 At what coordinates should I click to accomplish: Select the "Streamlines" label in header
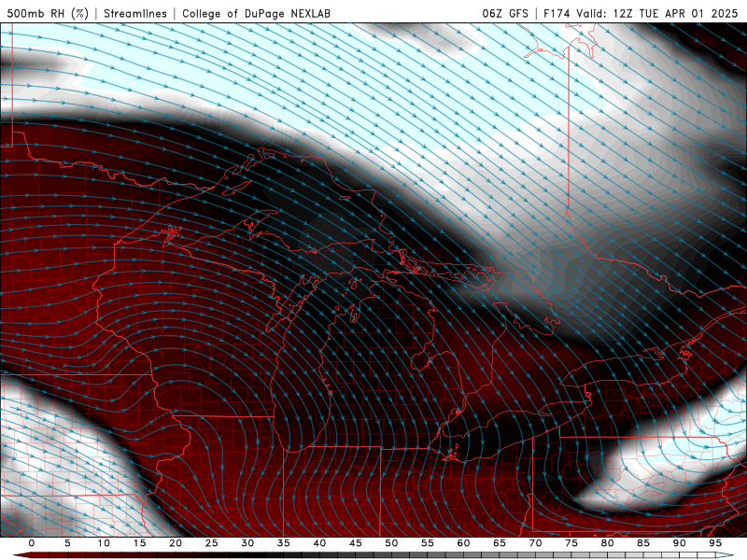135,13
